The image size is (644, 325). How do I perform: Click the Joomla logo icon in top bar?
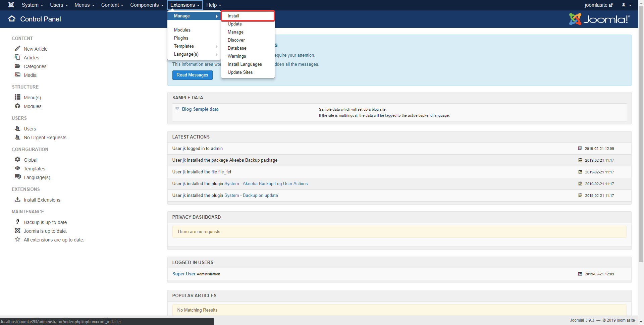11,5
